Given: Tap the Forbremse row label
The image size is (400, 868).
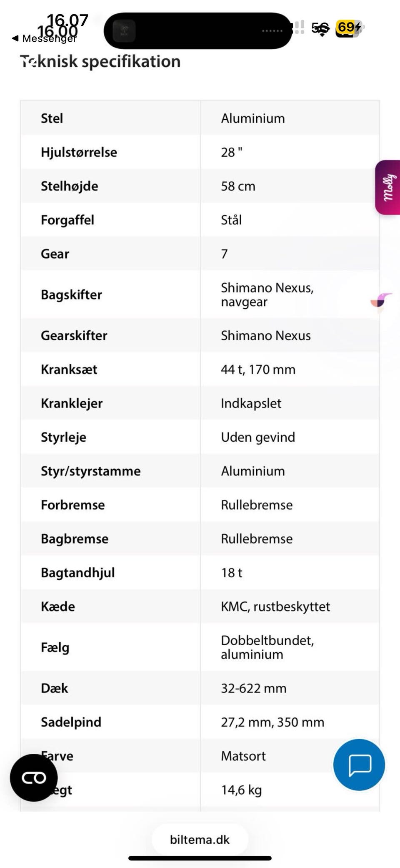Looking at the screenshot, I should (x=73, y=505).
